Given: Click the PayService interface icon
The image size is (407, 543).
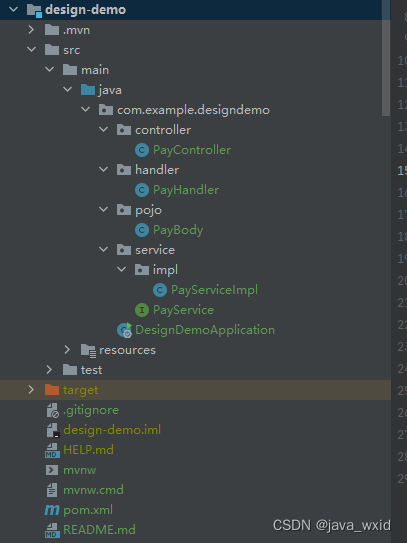Looking at the screenshot, I should point(142,310).
